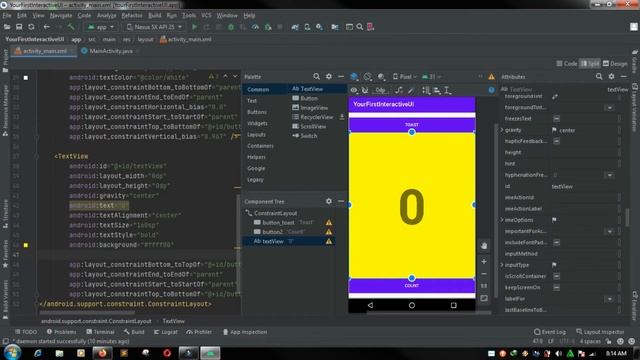Open the Build menu
640x360 pixels.
155,16
